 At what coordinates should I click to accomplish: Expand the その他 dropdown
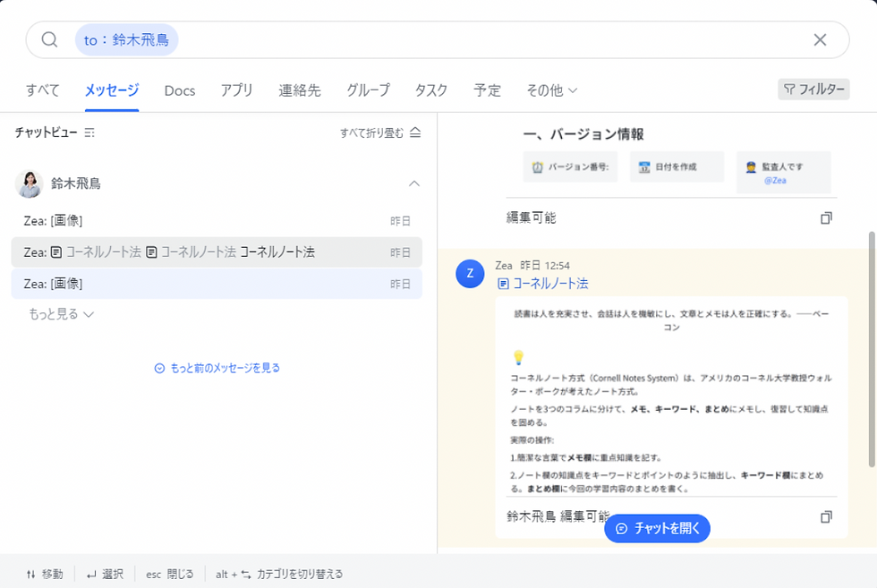551,90
